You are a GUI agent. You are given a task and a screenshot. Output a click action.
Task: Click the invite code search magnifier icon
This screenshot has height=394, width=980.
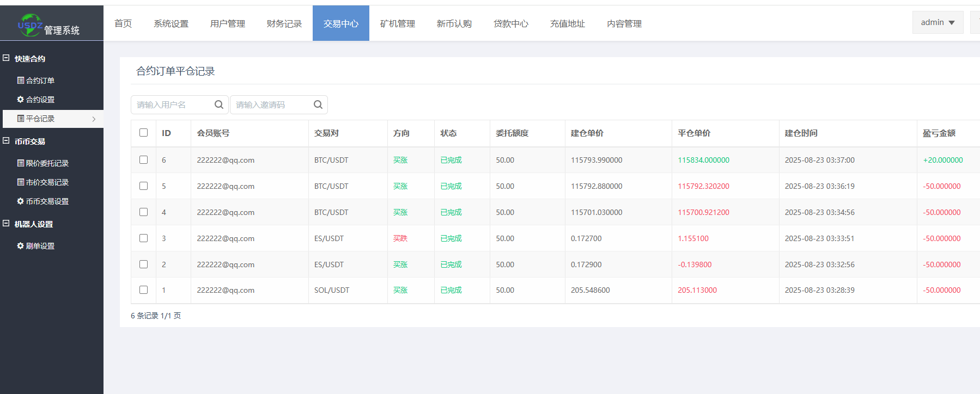tap(318, 104)
